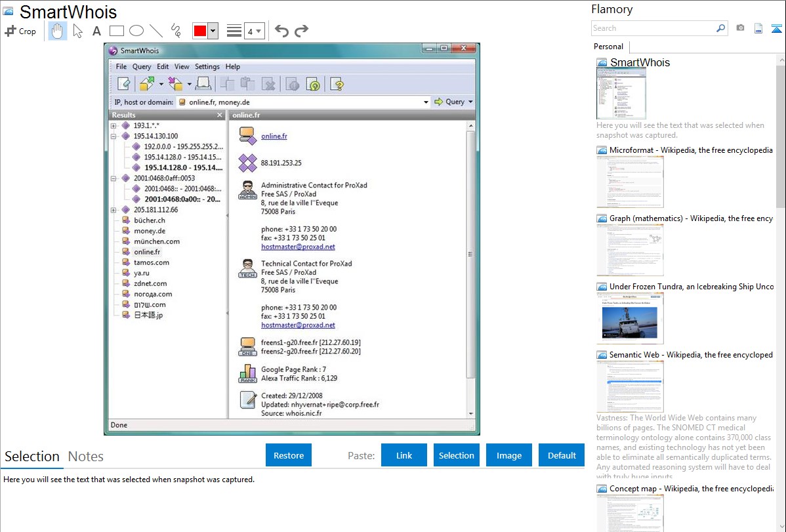Collapse the 2001:0468:0aff::0053 tree node
786x532 pixels.
(114, 178)
